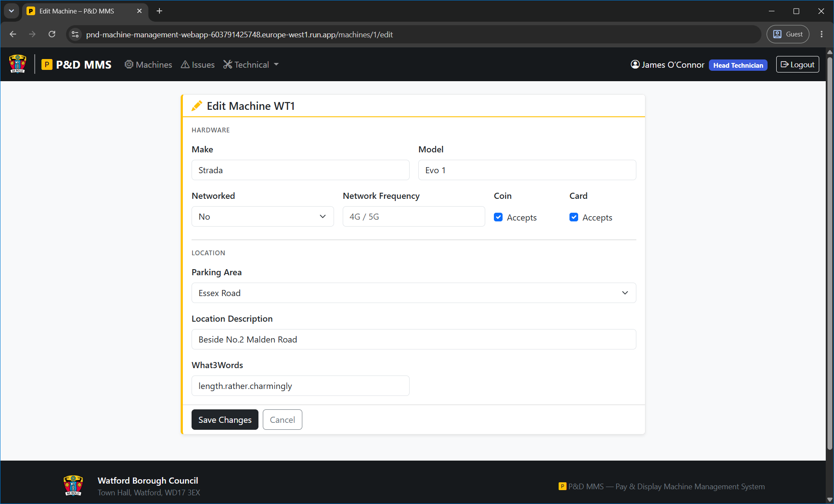Open the Machines nav item
The width and height of the screenshot is (834, 504).
click(149, 64)
